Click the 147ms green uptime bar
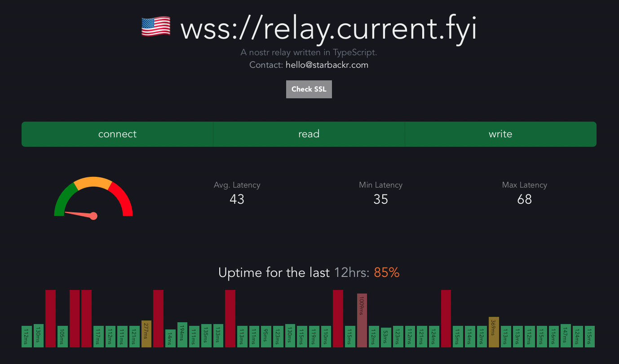619x364 pixels. [x=566, y=335]
